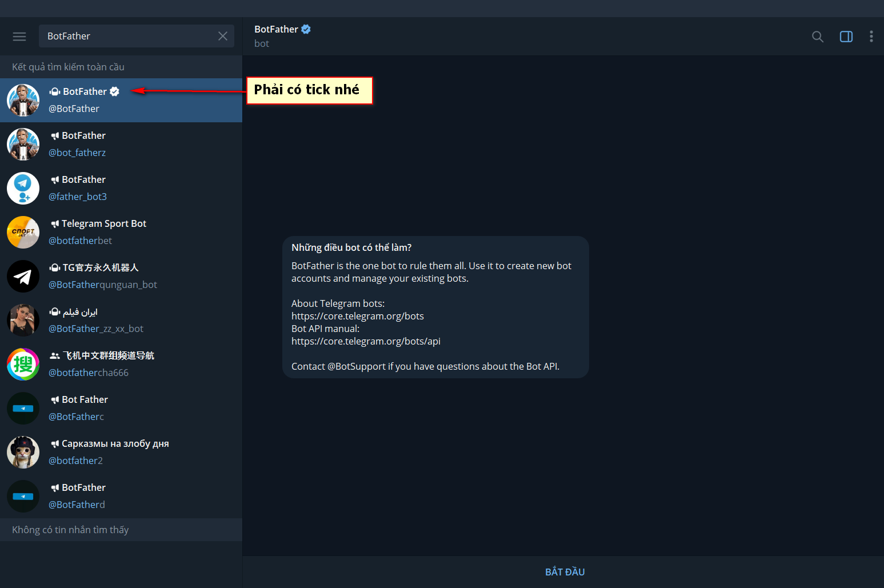Click the BẮT ĐẦU start button
Viewport: 884px width, 588px height.
(564, 572)
